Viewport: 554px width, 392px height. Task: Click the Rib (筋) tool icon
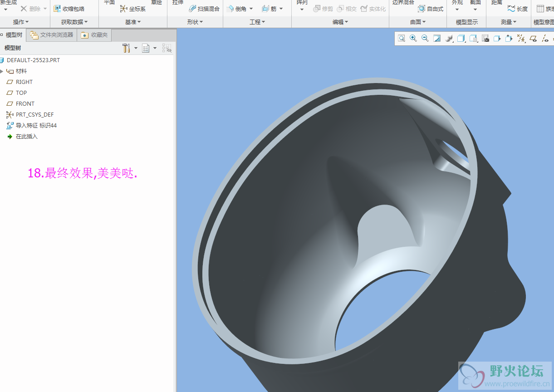point(265,9)
